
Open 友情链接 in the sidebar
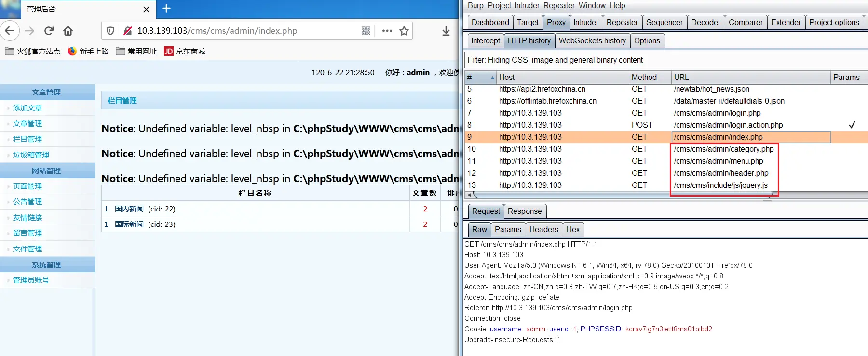(27, 218)
